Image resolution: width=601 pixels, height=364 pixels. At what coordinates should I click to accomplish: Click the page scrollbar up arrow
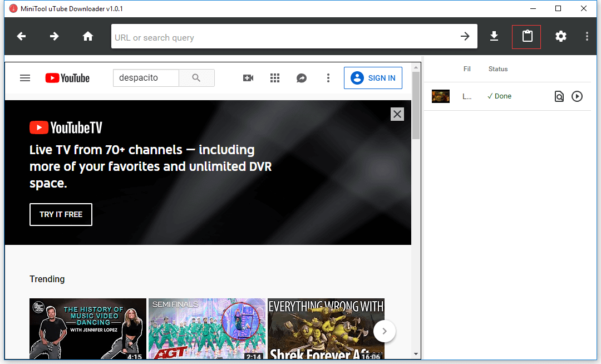pos(416,67)
